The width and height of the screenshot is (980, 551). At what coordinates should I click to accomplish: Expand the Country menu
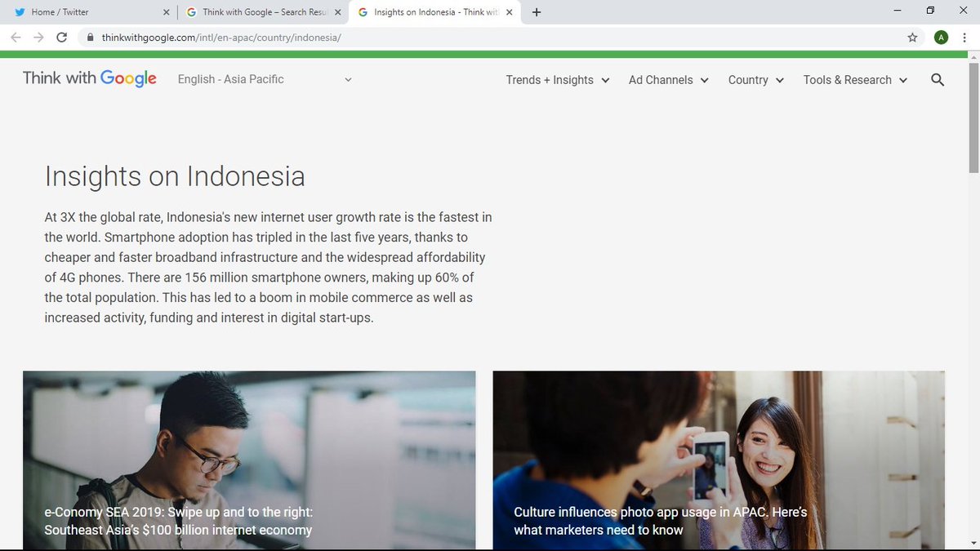tap(756, 80)
